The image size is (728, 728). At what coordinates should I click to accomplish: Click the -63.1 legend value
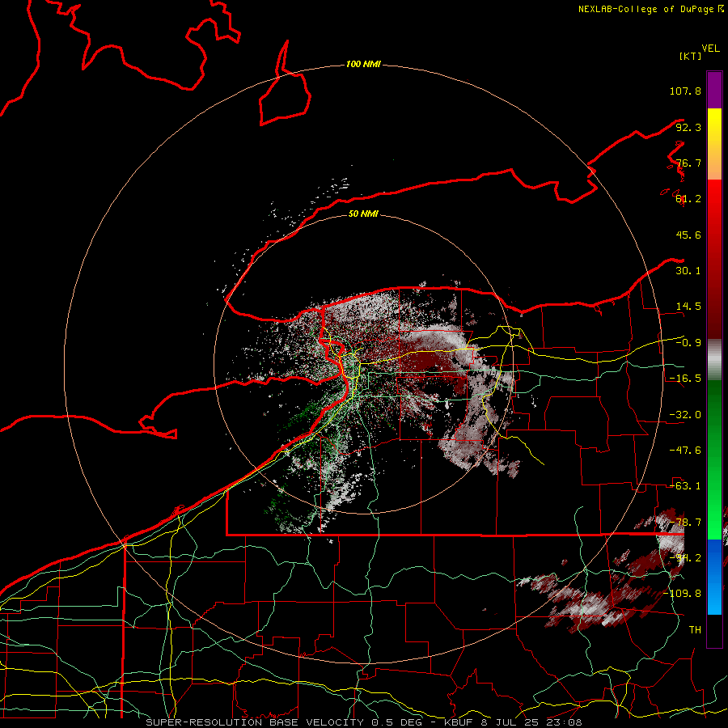tap(685, 486)
